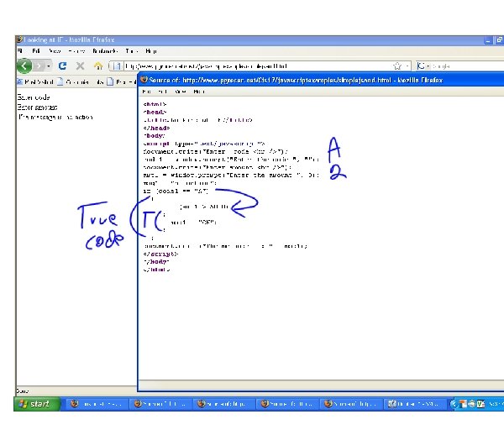Click inside the Google search box
Screen dimensions: 504x430
[x=468, y=66]
